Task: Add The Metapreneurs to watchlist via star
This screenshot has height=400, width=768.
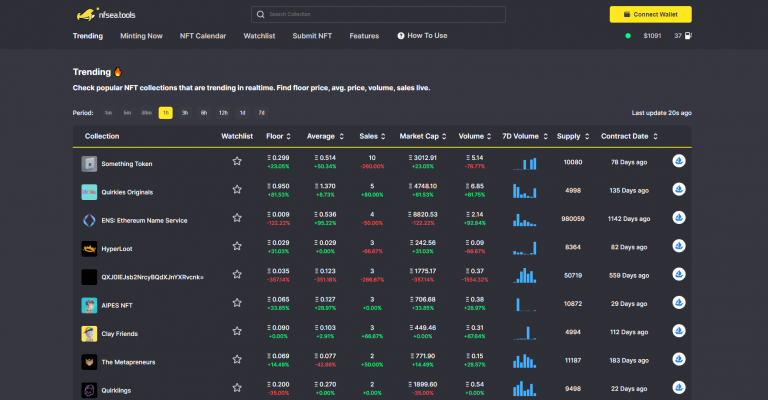Action: pos(237,361)
